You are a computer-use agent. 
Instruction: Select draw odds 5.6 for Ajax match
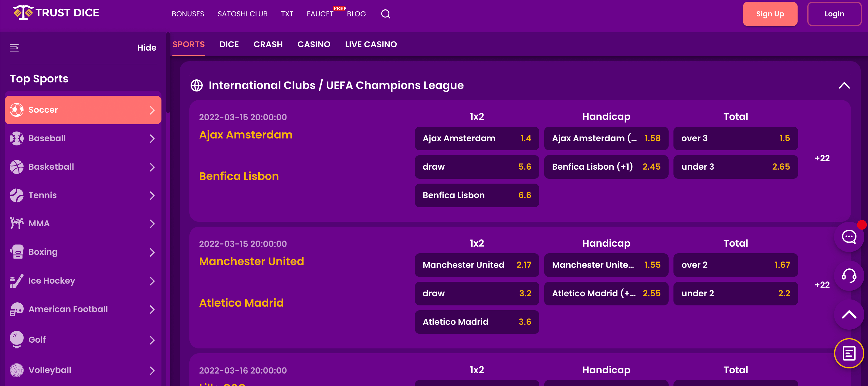(x=476, y=167)
